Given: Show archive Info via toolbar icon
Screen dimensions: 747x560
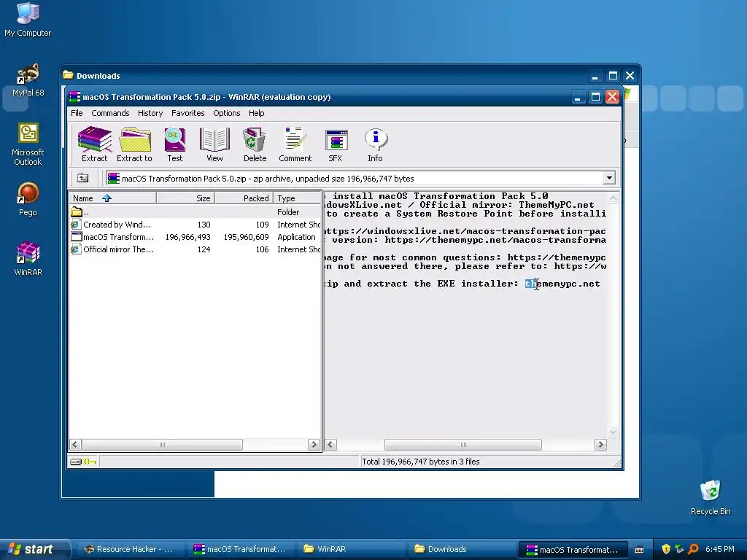Looking at the screenshot, I should pos(376,144).
